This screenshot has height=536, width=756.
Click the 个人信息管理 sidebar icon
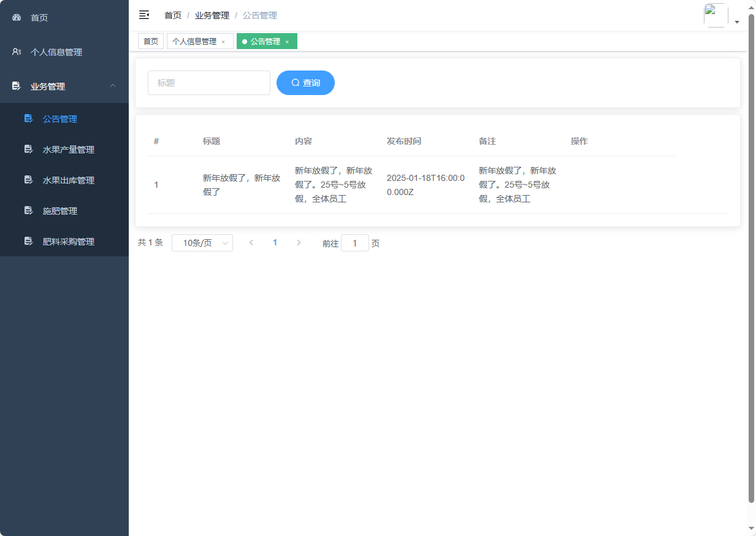(16, 52)
